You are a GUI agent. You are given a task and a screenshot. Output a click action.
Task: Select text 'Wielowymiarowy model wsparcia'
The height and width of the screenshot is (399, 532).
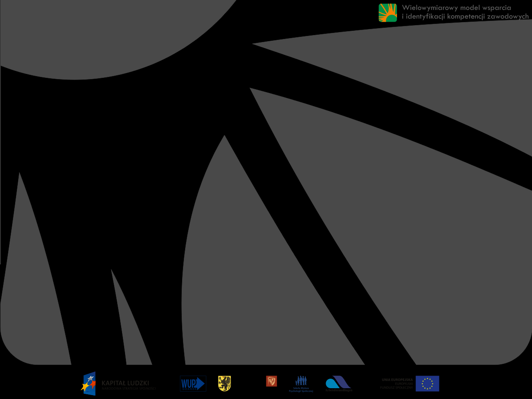click(456, 7)
